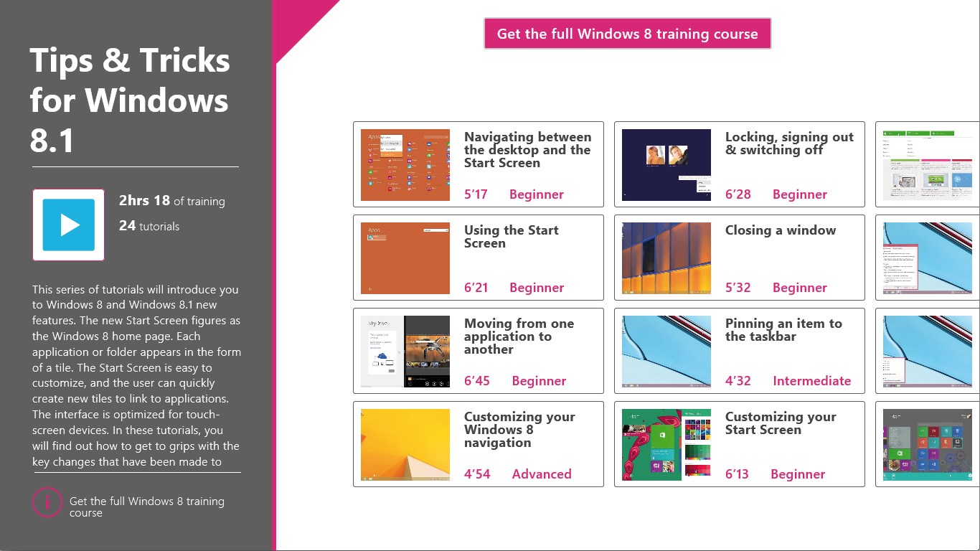Select 'Customizing your Windows 8 navigation' title
980x551 pixels.
point(519,430)
